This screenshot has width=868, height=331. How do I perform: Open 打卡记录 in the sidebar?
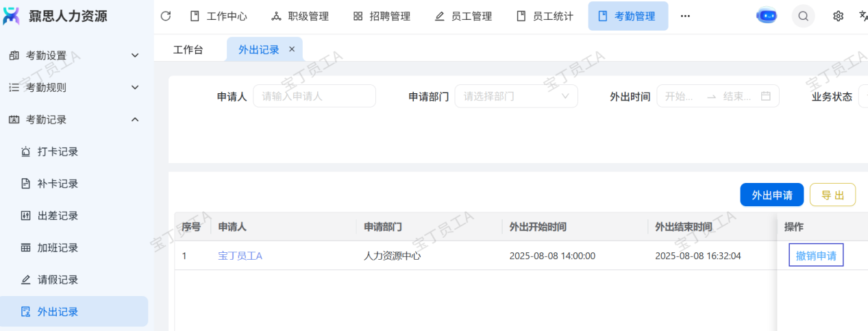58,151
